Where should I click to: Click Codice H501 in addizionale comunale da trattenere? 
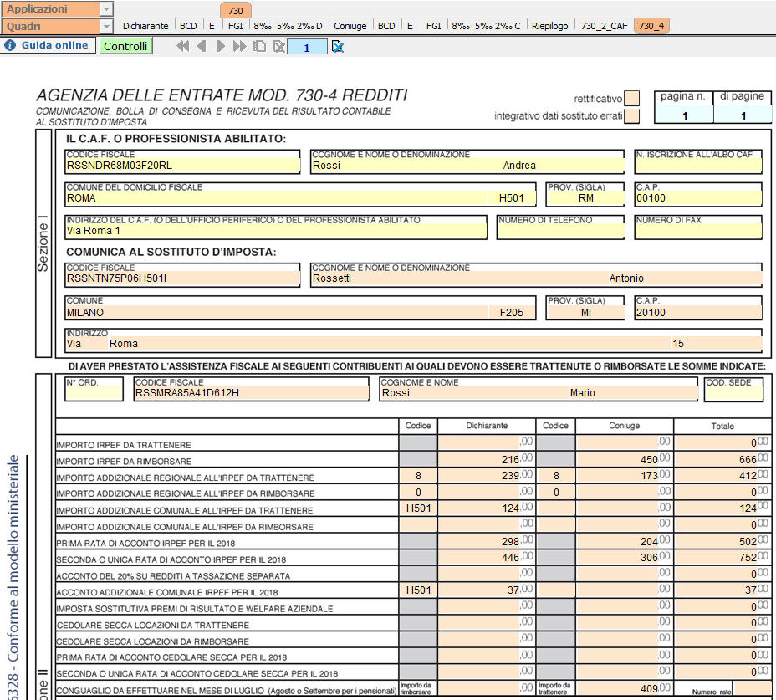pyautogui.click(x=418, y=508)
